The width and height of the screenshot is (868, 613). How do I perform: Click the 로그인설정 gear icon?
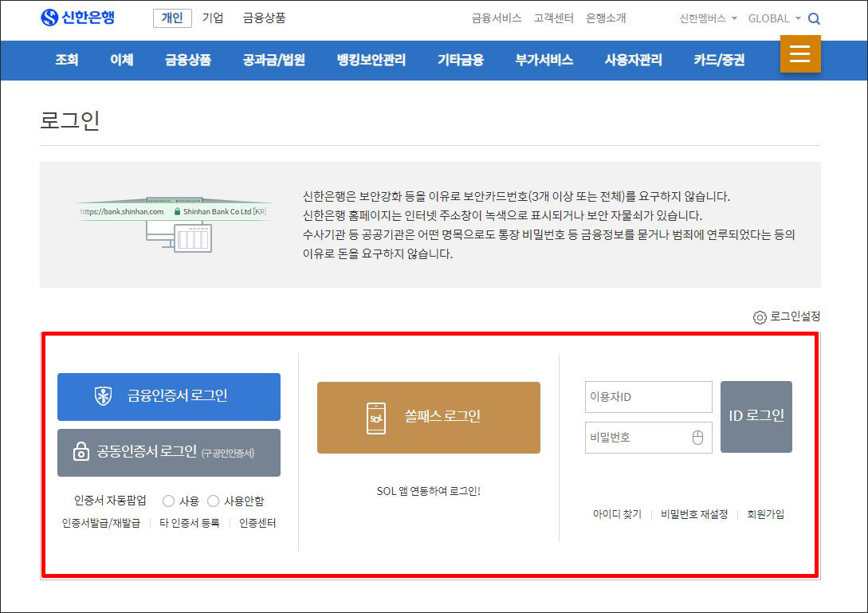[x=760, y=316]
